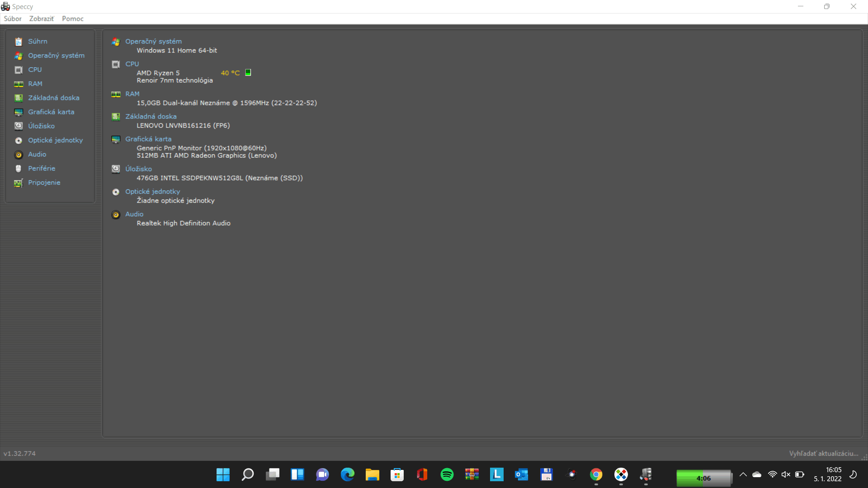Click the RAM icon in sidebar
The image size is (868, 488).
click(x=19, y=84)
